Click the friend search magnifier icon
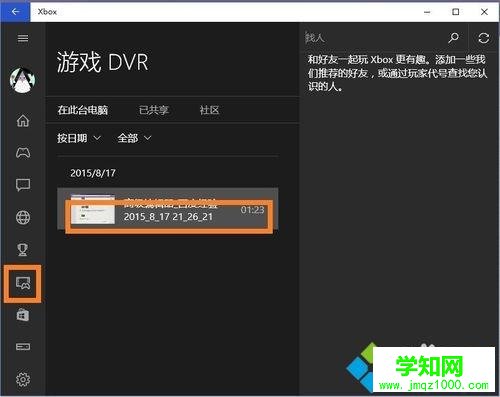This screenshot has height=397, width=500. point(453,38)
